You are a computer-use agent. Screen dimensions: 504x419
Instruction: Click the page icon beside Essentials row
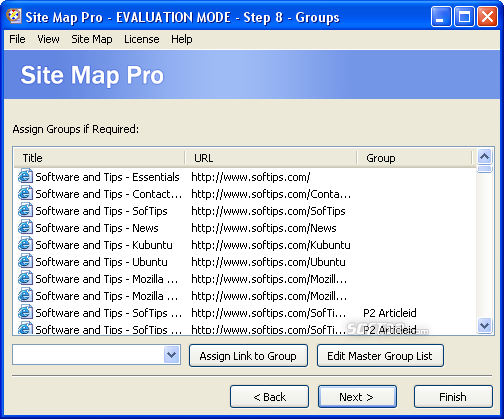point(25,176)
